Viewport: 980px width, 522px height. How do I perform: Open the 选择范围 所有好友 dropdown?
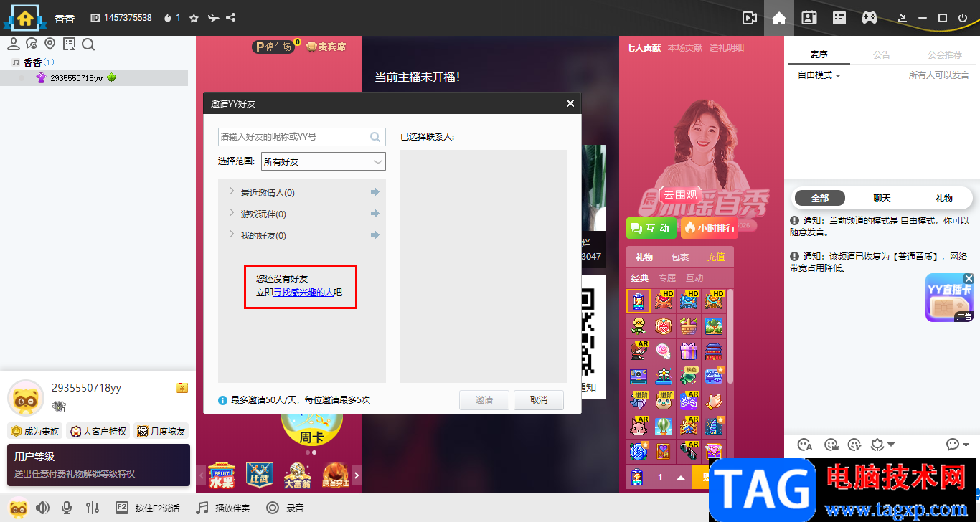(x=324, y=161)
